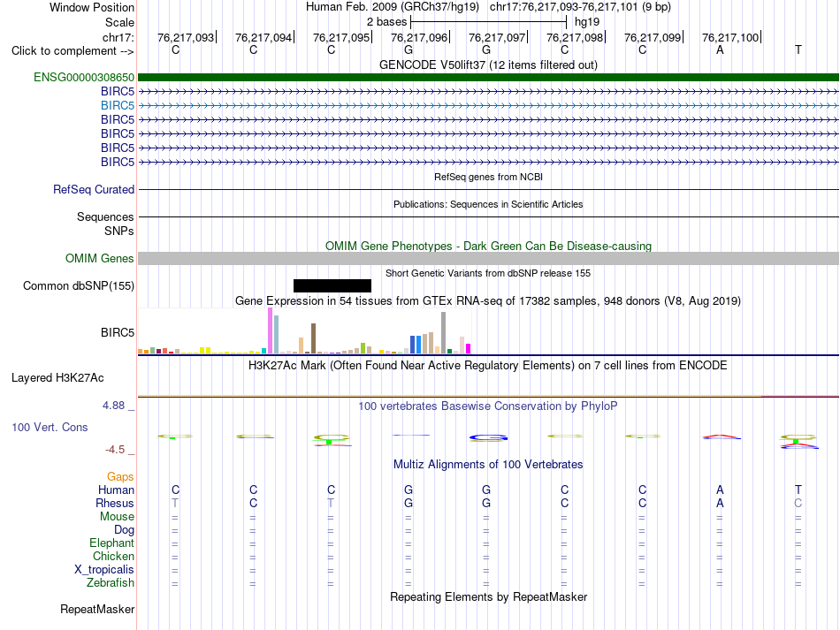This screenshot has width=840, height=630.
Task: Click the Gaps label in Multiz track
Action: pos(120,476)
